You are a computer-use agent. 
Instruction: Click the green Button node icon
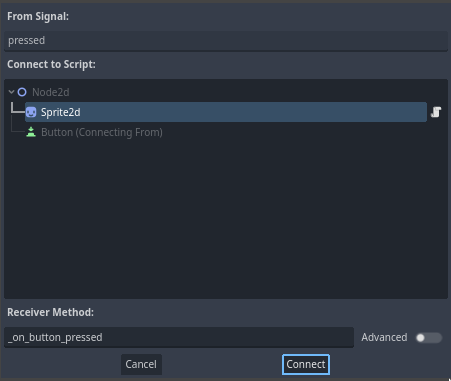(x=31, y=132)
